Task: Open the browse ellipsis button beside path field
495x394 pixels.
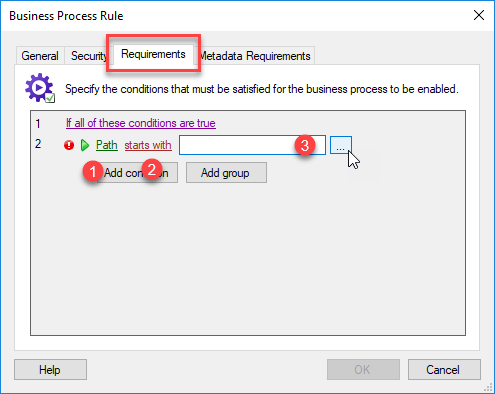Action: (341, 145)
